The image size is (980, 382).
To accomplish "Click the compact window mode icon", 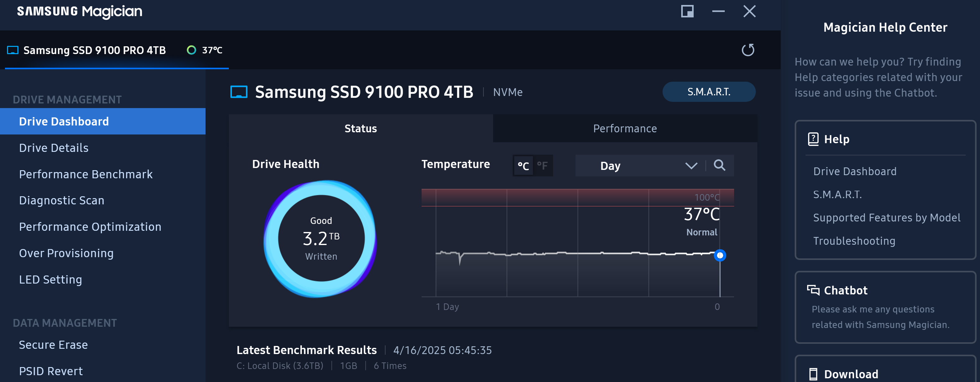I will coord(687,11).
